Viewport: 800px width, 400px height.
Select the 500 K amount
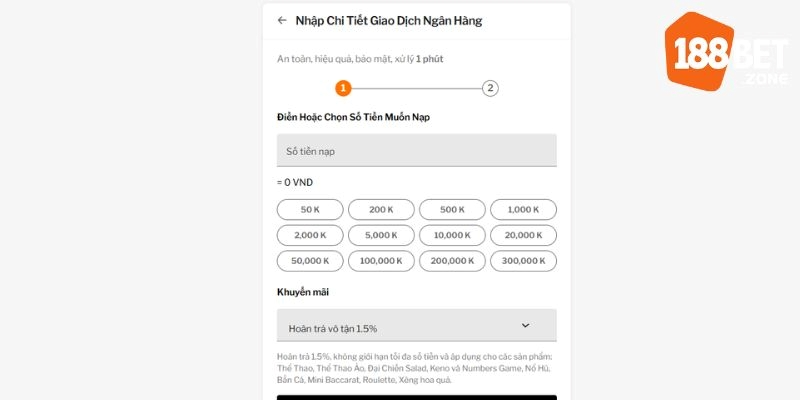(x=453, y=210)
